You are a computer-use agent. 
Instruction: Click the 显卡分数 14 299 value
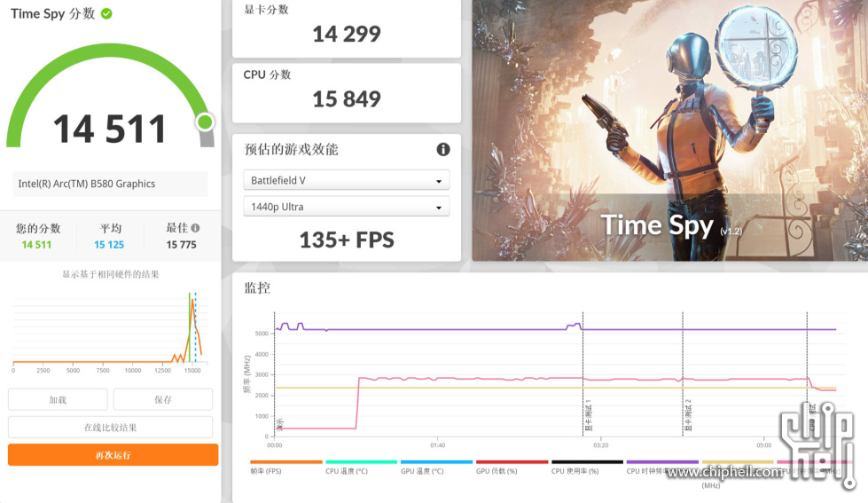pyautogui.click(x=347, y=35)
